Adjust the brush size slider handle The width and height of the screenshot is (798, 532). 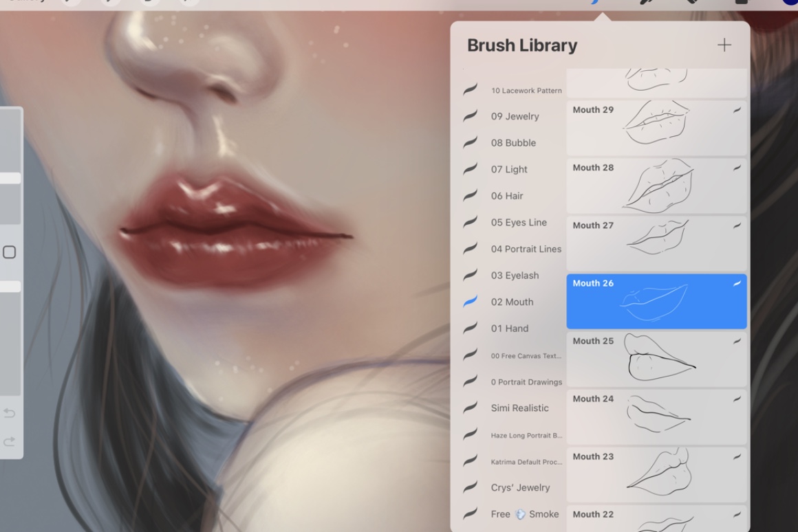[10, 178]
